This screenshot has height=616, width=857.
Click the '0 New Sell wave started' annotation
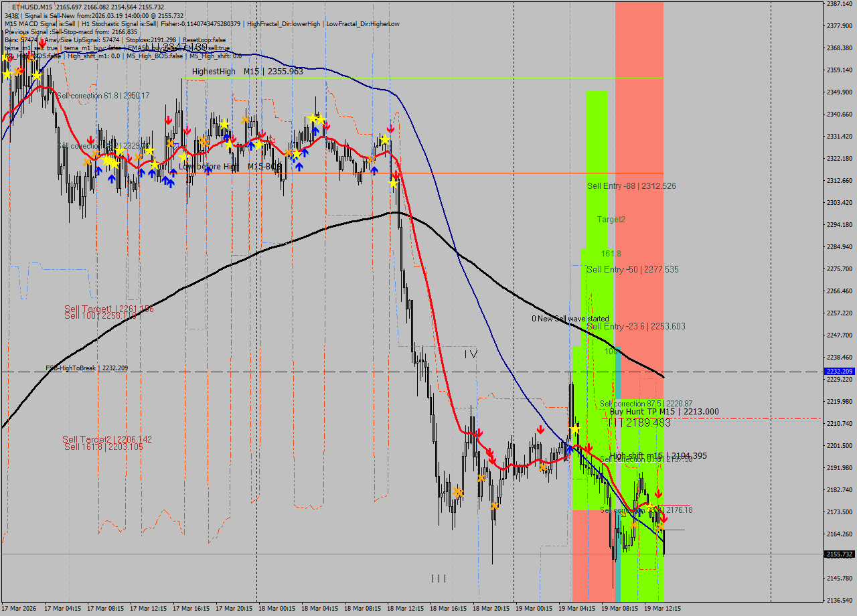(570, 319)
